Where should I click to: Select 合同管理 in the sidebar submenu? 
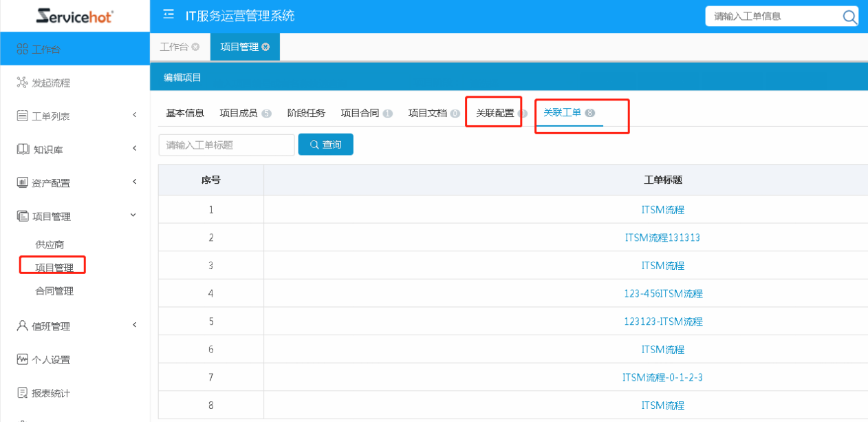point(54,291)
